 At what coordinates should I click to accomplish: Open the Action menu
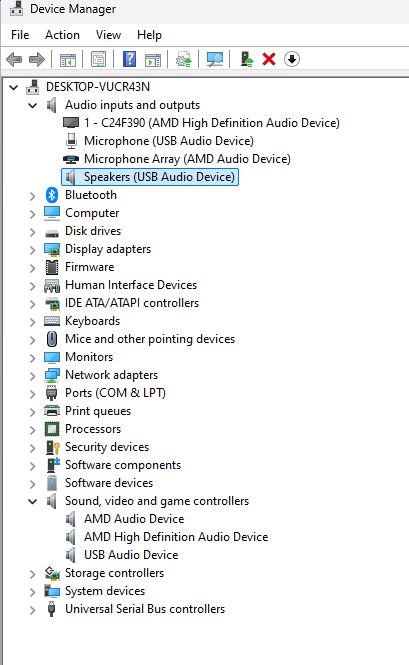pyautogui.click(x=62, y=35)
